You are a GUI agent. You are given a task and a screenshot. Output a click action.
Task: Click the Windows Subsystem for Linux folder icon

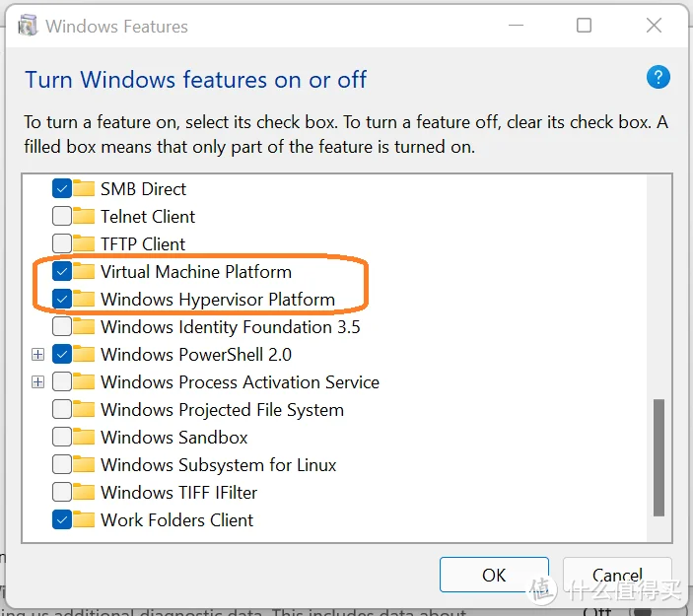coord(84,464)
